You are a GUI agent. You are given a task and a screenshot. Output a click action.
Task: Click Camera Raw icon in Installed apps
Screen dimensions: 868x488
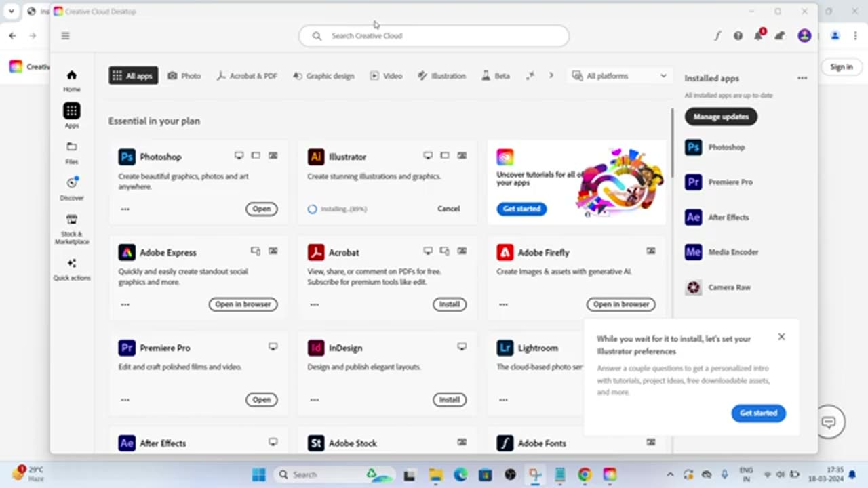click(693, 287)
